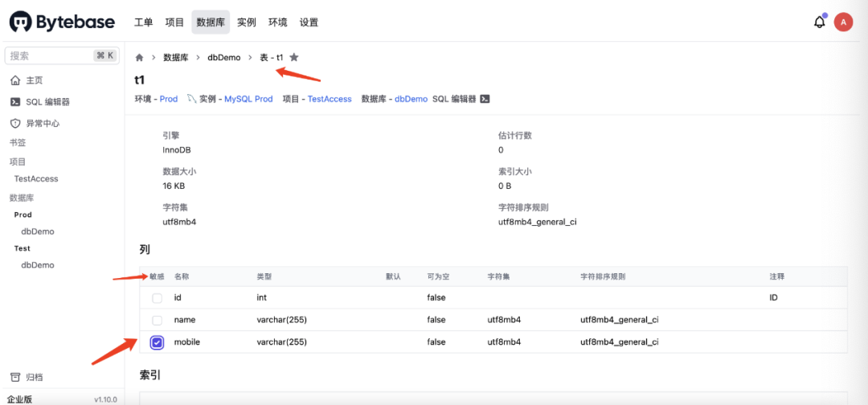Click the 企业版 plan label
Viewport: 868px width, 405px height.
coord(19,399)
